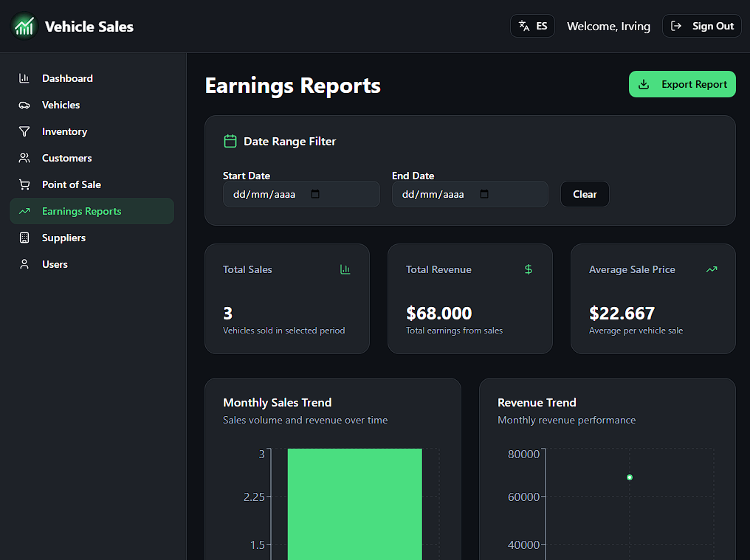Click the $68.000 total revenue value
Image resolution: width=750 pixels, height=560 pixels.
tap(438, 314)
